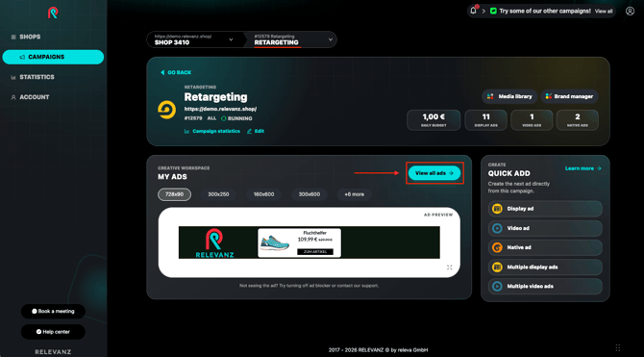Viewport: 644px width, 357px height.
Task: Create a new Native ad
Action: 545,247
